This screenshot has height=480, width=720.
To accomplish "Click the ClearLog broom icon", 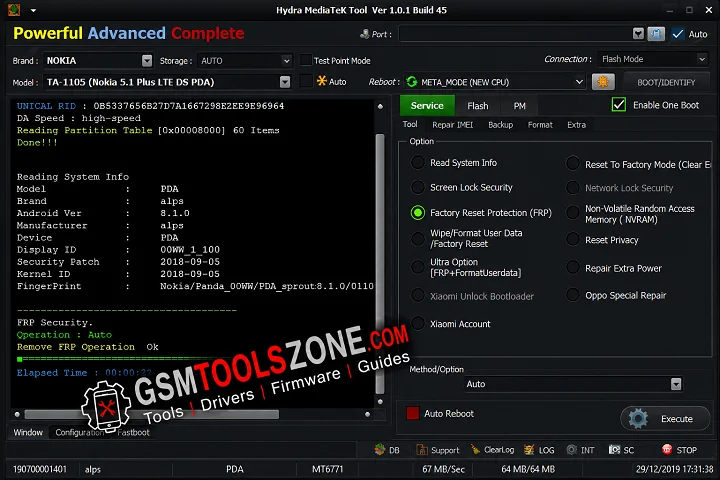I will pyautogui.click(x=475, y=450).
